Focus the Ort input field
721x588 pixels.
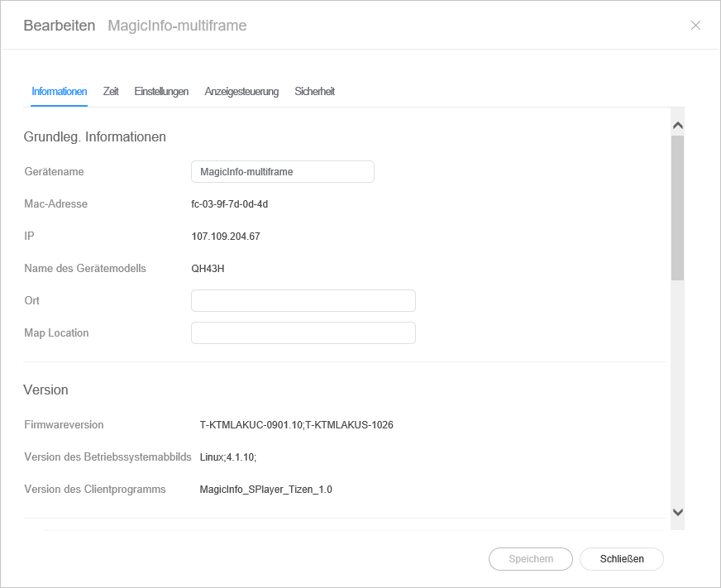point(303,301)
